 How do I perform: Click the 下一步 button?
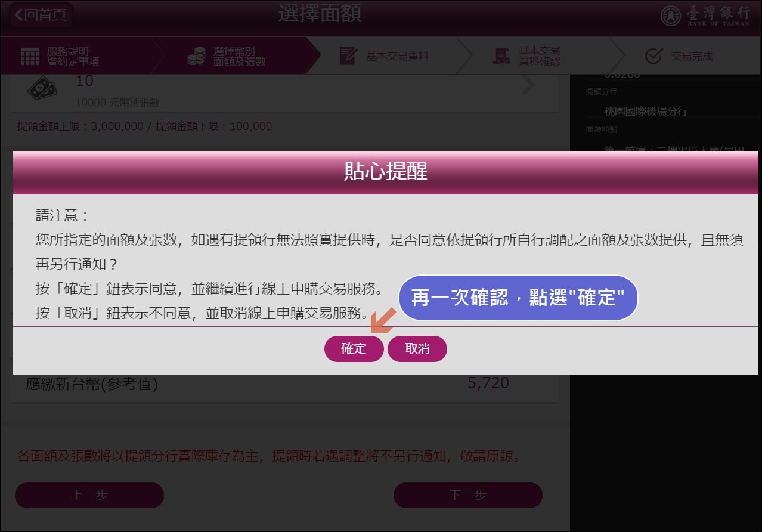468,495
